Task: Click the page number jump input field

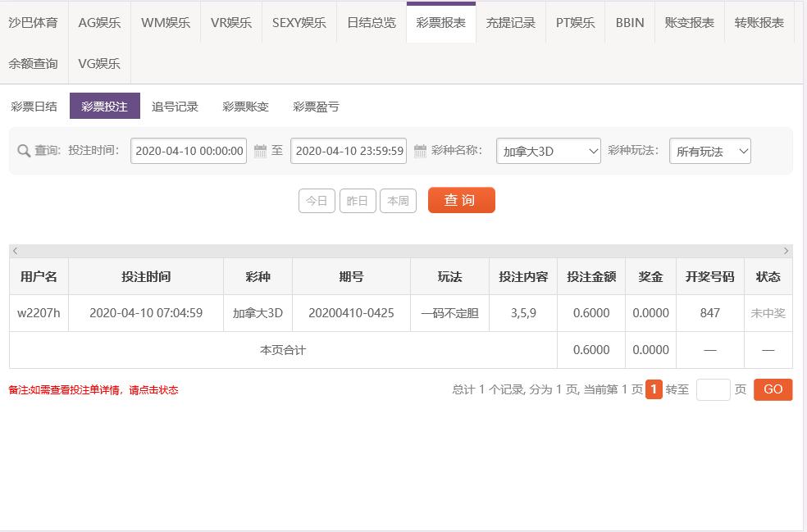Action: [x=713, y=389]
